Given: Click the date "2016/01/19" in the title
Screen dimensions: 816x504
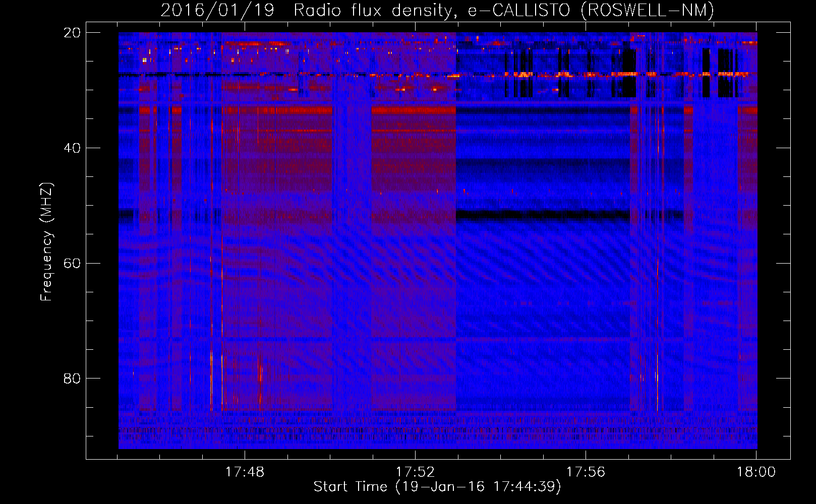Looking at the screenshot, I should tap(217, 10).
